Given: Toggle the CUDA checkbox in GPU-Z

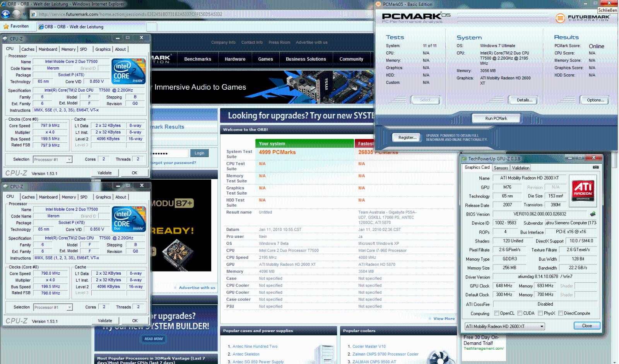Looking at the screenshot, I should 520,313.
